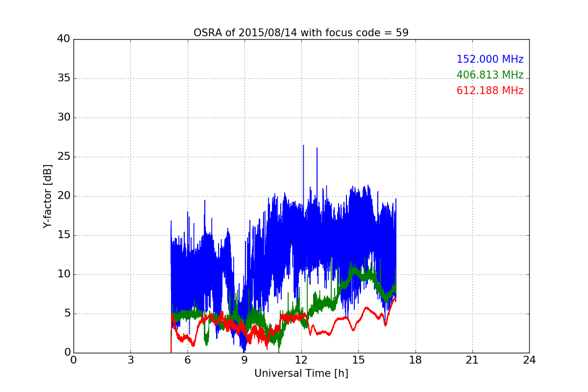The height and width of the screenshot is (392, 588).
Task: Click the x-axis tick label 24
Action: pyautogui.click(x=529, y=360)
